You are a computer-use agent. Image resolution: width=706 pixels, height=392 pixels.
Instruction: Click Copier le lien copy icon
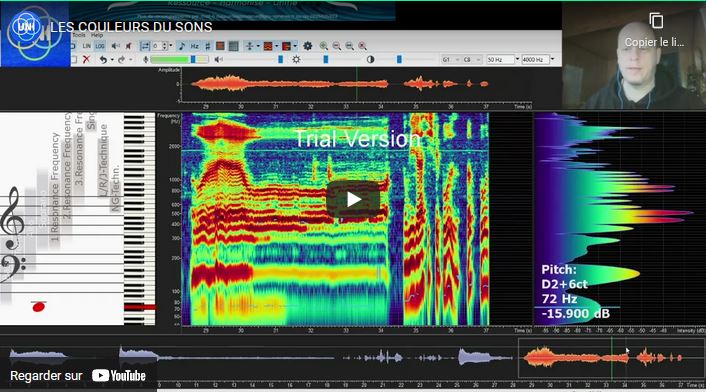656,21
